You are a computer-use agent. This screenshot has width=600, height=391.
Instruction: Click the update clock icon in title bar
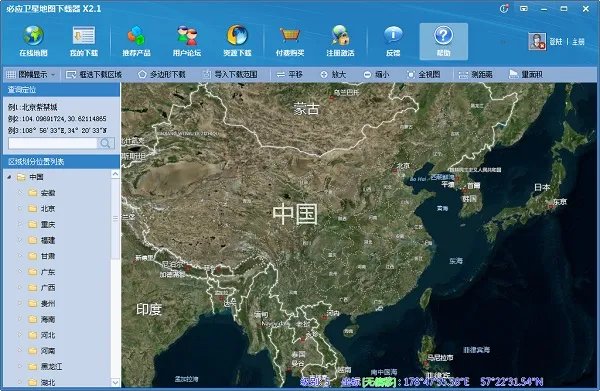(504, 8)
